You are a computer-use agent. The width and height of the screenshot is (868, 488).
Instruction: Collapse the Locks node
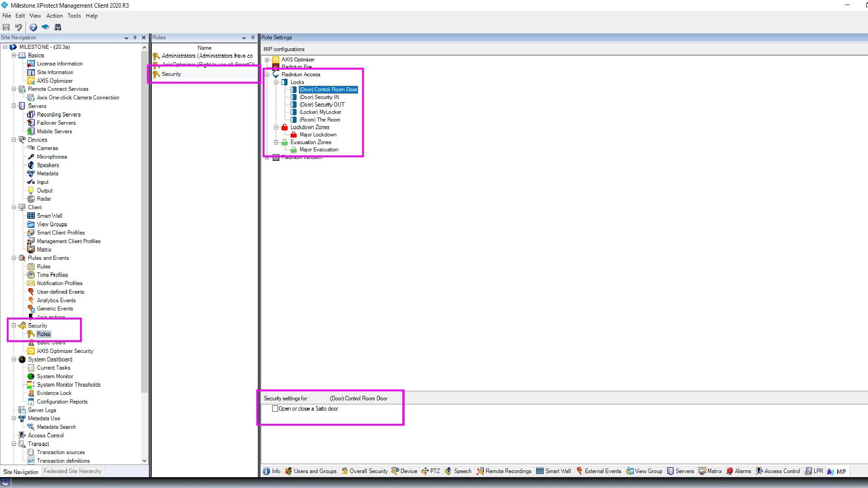click(276, 82)
